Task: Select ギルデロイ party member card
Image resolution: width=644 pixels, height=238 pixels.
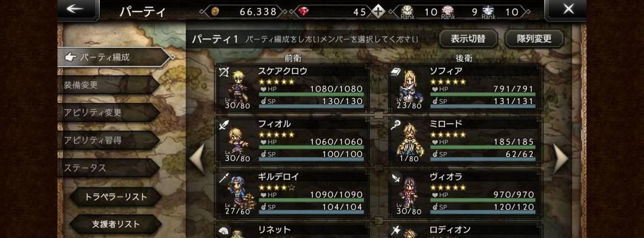Action: [x=293, y=193]
